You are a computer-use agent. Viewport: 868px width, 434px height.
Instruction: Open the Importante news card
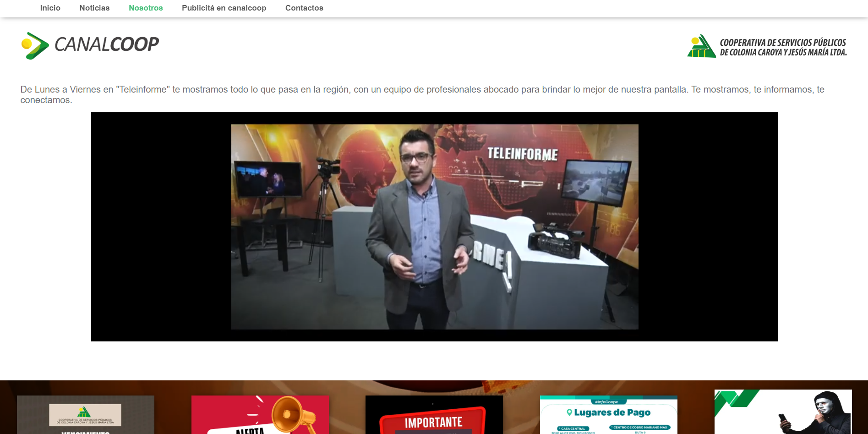434,415
